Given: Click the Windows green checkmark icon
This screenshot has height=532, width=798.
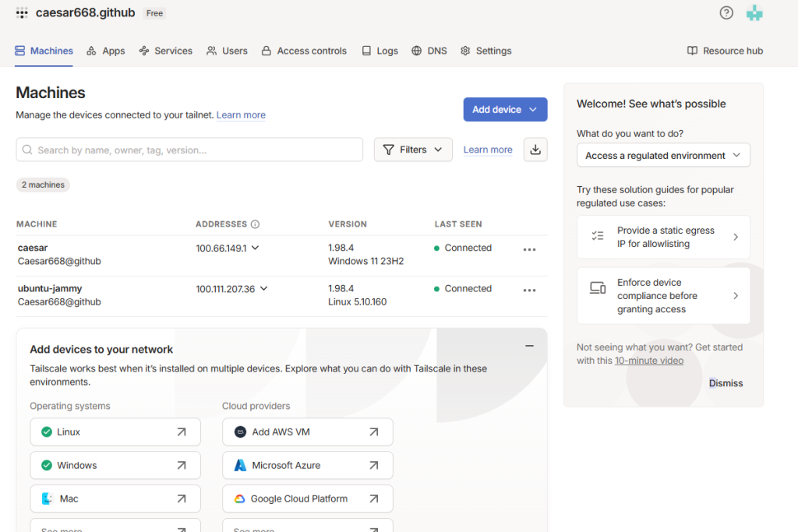Looking at the screenshot, I should tap(47, 465).
